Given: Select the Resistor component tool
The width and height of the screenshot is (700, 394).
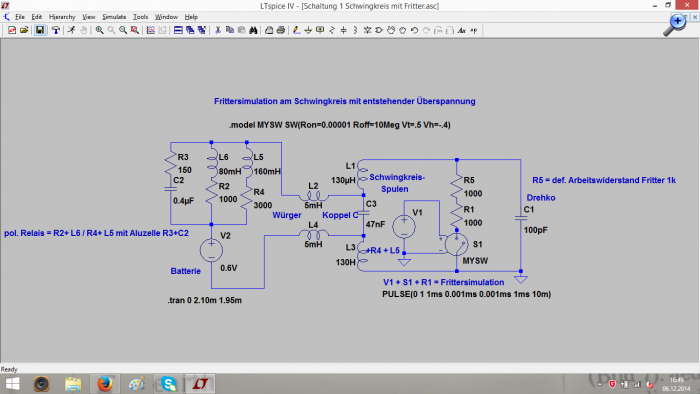Looking at the screenshot, I should pyautogui.click(x=332, y=30).
